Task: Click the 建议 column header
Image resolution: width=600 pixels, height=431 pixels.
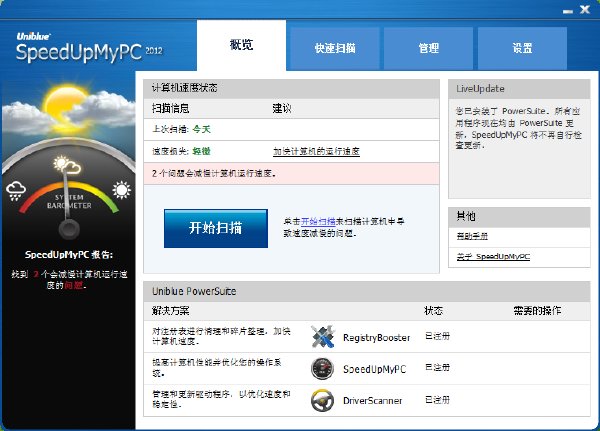Action: pyautogui.click(x=282, y=109)
